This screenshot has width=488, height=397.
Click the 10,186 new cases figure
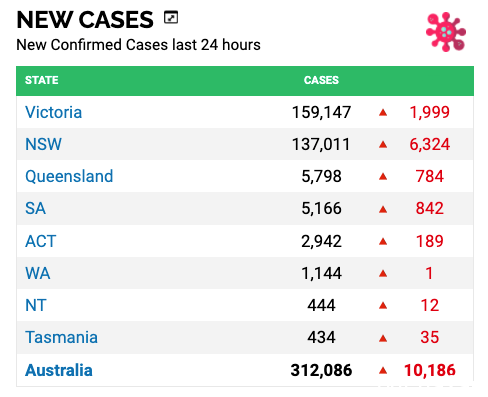coord(430,370)
